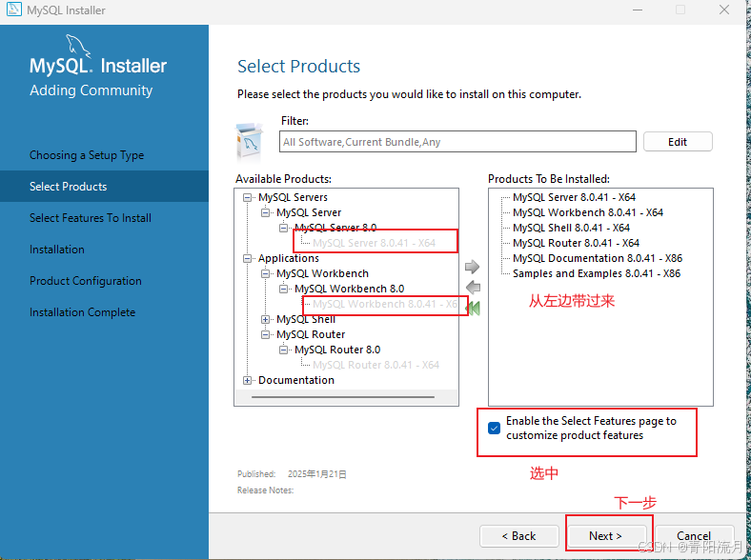
Task: Open the Installation Complete step
Action: tap(82, 312)
